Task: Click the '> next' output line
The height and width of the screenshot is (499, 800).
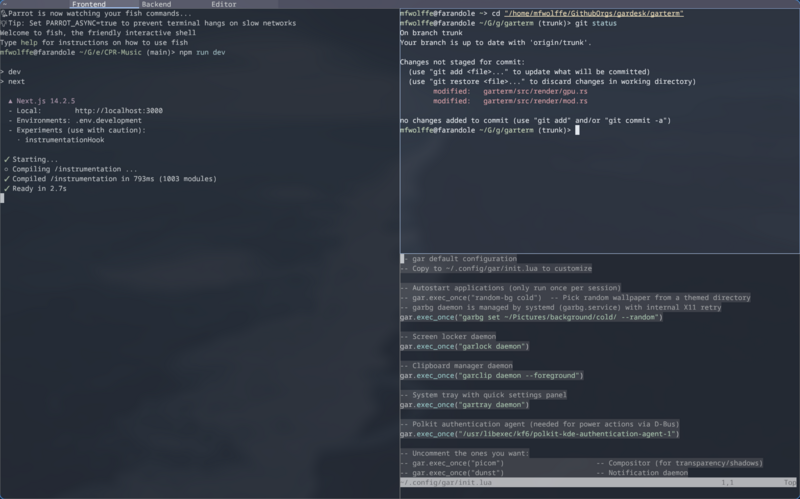Action: tap(12, 82)
